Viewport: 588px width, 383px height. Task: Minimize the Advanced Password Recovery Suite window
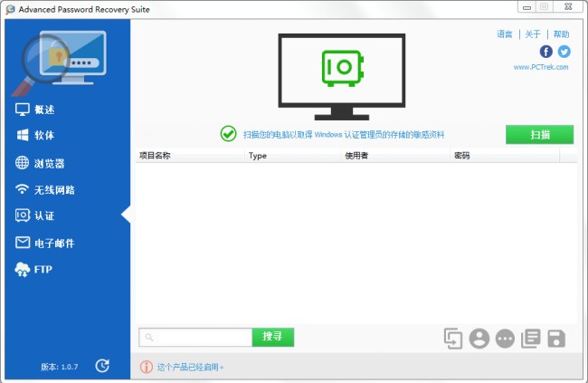[526, 7]
